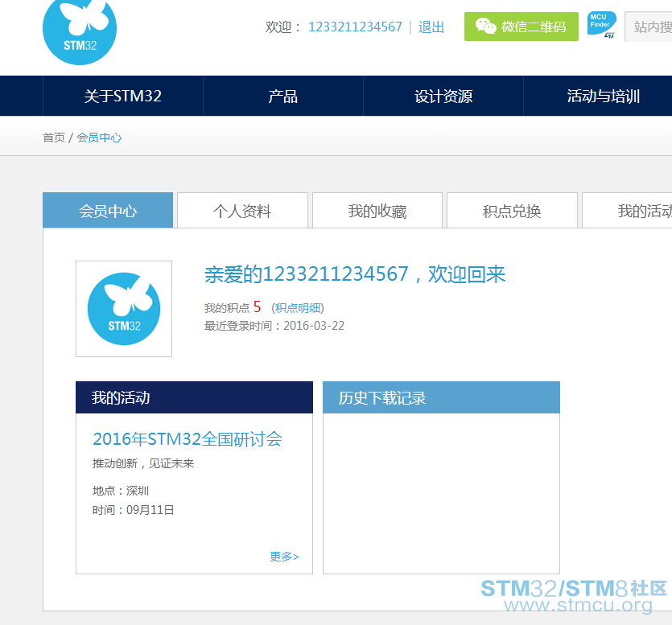Click the 欢迎： label in header
The image size is (672, 625).
coord(283,27)
